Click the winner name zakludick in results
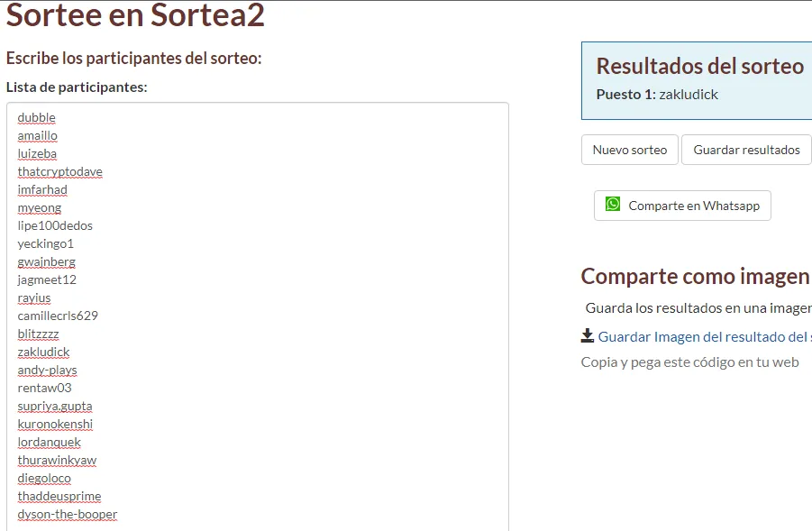The image size is (812, 531). pos(689,95)
